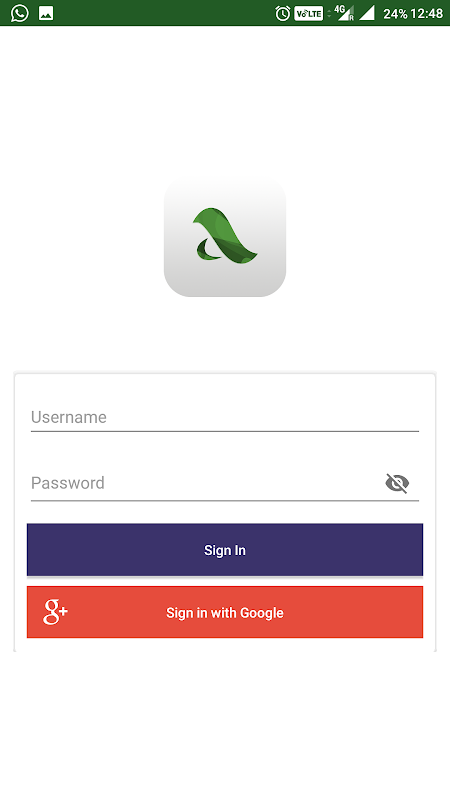This screenshot has width=450, height=800.
Task: Tap the 4G roaming signal icon
Action: tap(344, 13)
